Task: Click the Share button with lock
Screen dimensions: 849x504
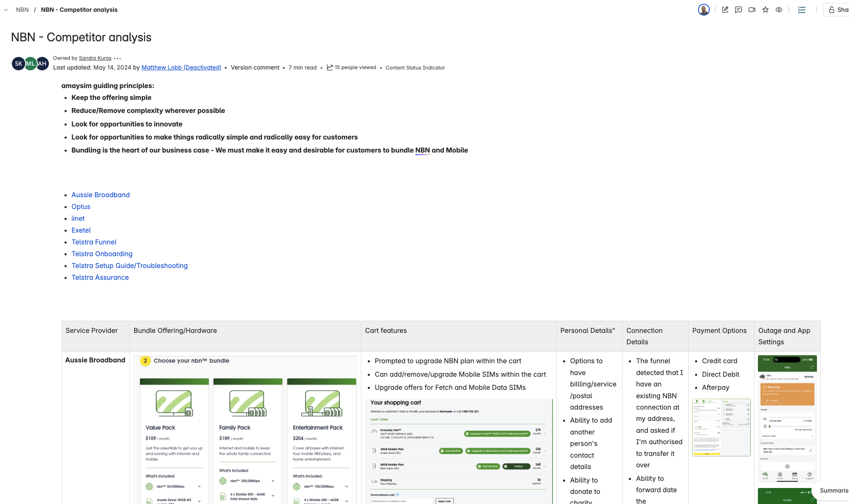Action: pyautogui.click(x=838, y=10)
